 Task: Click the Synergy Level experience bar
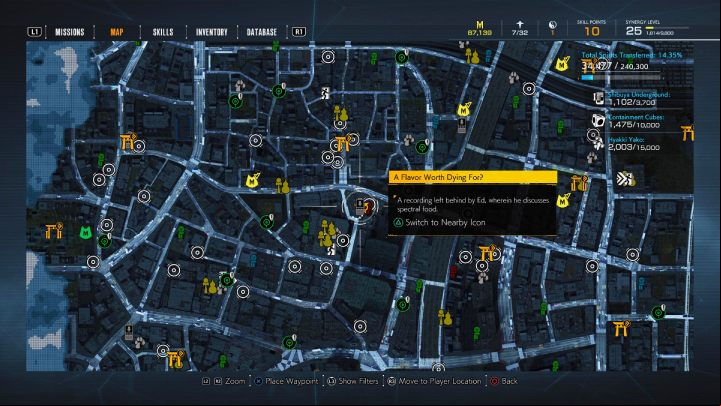[x=667, y=28]
